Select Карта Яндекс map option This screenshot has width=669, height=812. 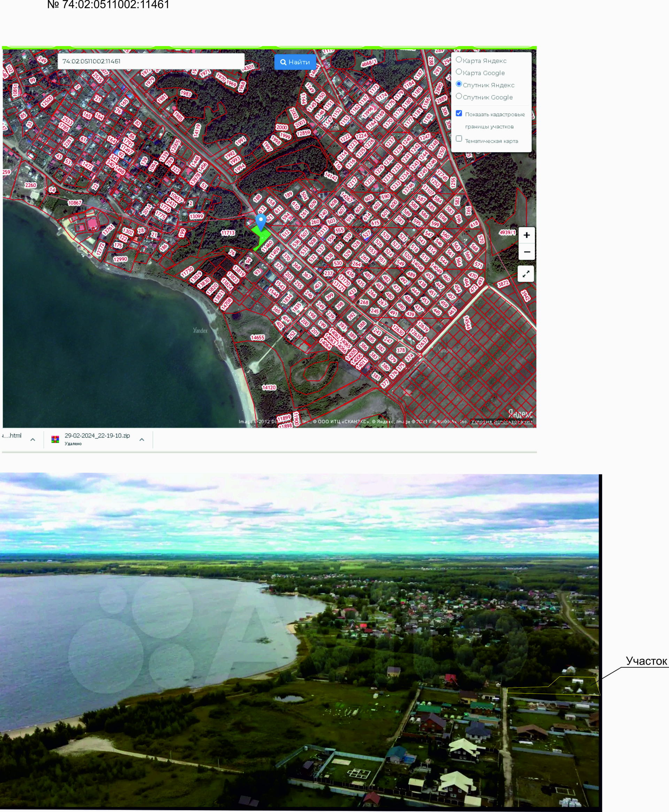[459, 60]
